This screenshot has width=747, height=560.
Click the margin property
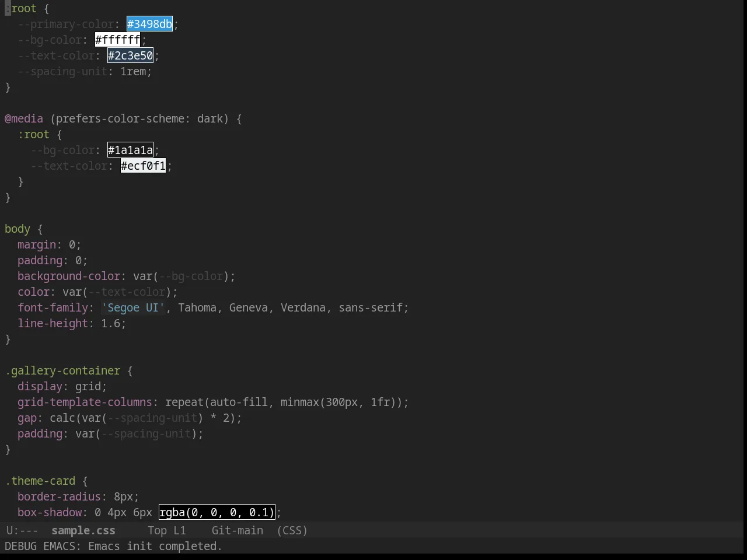pos(37,244)
